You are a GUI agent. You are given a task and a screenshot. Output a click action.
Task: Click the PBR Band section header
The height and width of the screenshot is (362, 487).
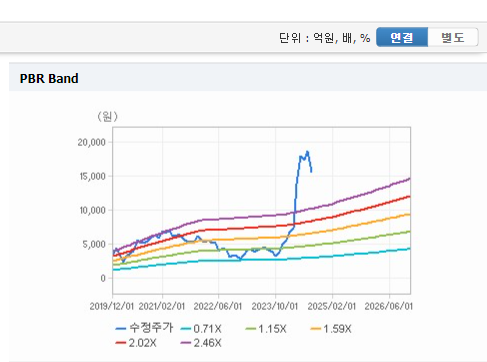pos(49,79)
